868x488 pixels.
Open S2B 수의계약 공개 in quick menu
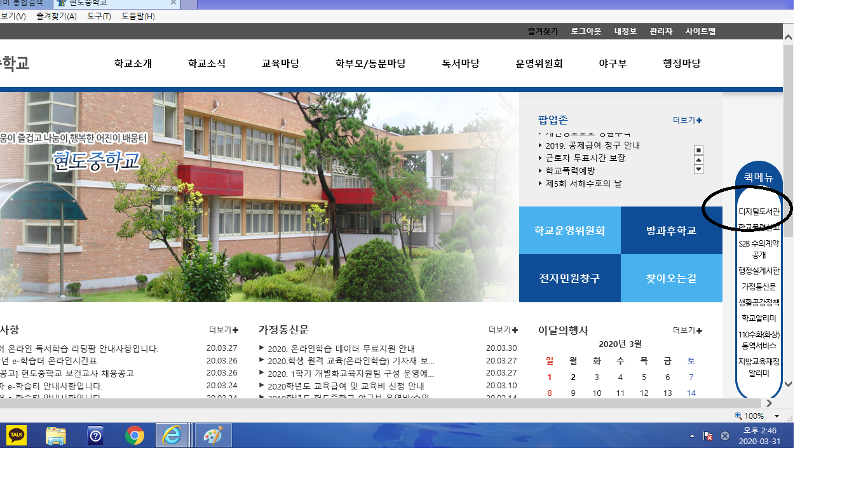pyautogui.click(x=759, y=249)
